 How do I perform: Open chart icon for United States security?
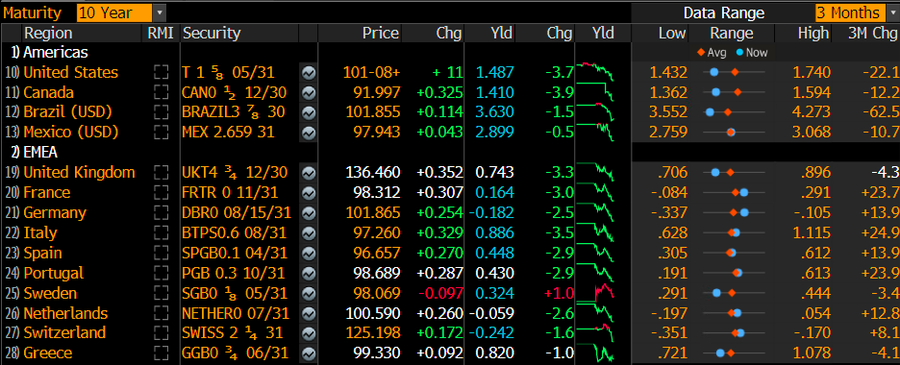tap(309, 73)
